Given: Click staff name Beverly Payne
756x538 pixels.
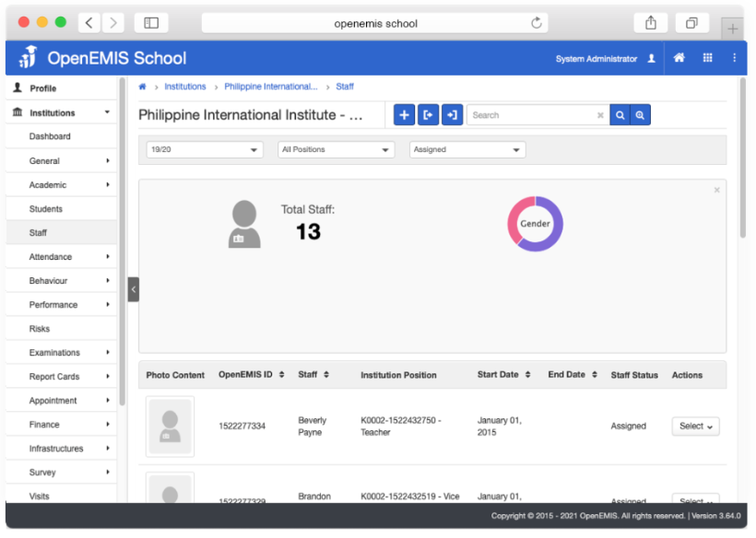Looking at the screenshot, I should coord(312,427).
